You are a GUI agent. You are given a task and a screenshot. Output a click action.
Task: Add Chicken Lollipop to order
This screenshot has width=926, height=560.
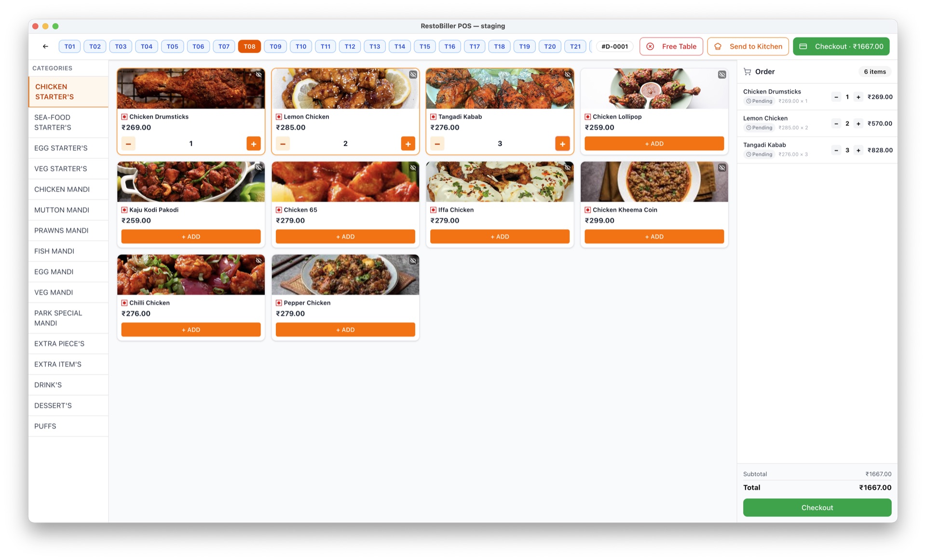654,144
